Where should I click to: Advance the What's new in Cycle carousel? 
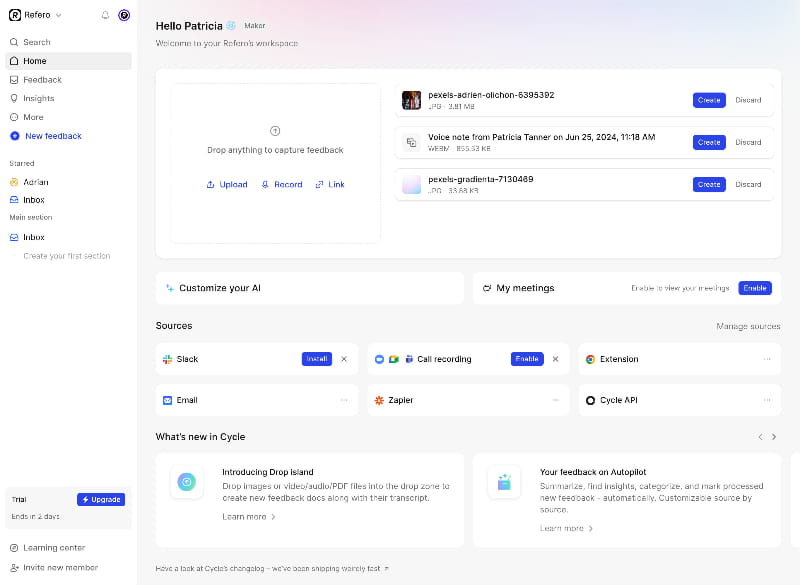774,437
